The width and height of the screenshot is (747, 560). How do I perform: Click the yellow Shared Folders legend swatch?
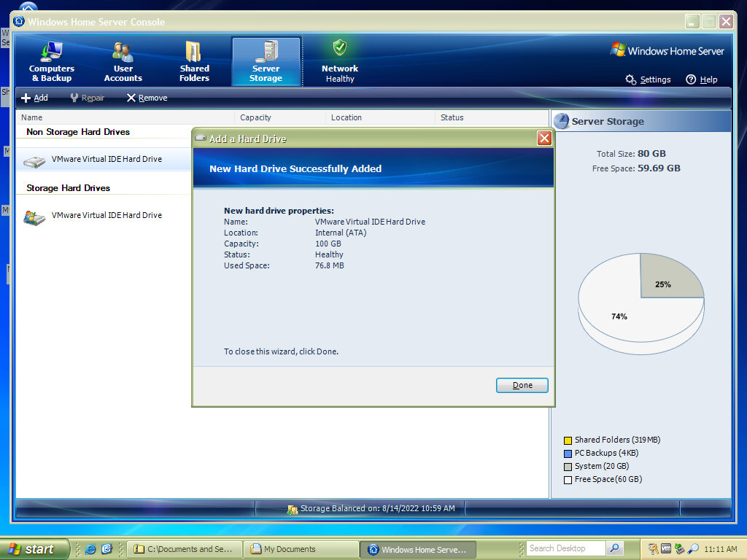coord(568,440)
